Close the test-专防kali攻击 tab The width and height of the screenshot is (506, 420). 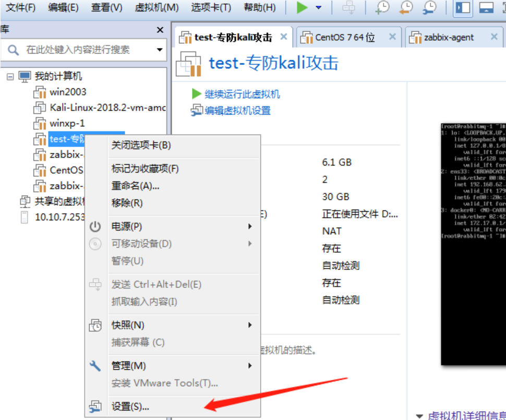coord(284,37)
